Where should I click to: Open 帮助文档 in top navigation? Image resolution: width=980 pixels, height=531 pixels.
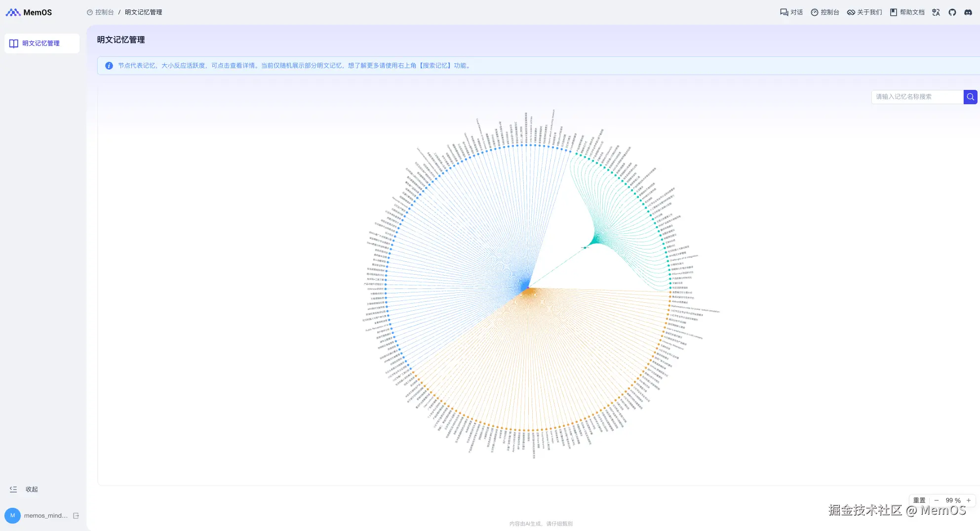pyautogui.click(x=907, y=12)
